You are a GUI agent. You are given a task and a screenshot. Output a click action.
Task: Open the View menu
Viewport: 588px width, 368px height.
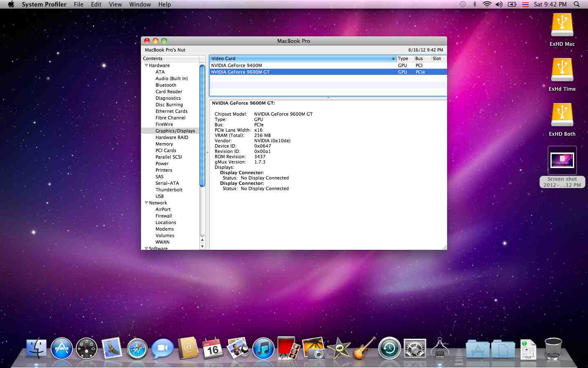pyautogui.click(x=116, y=4)
